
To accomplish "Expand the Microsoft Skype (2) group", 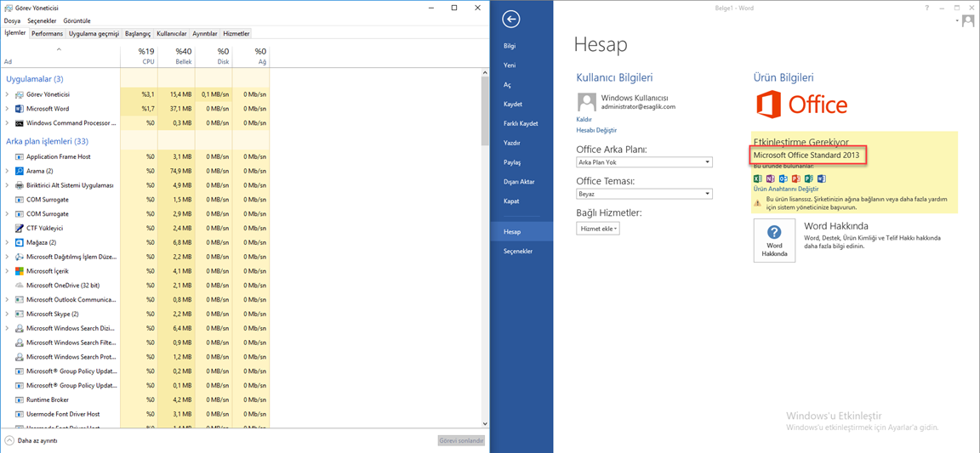I will click(x=7, y=314).
